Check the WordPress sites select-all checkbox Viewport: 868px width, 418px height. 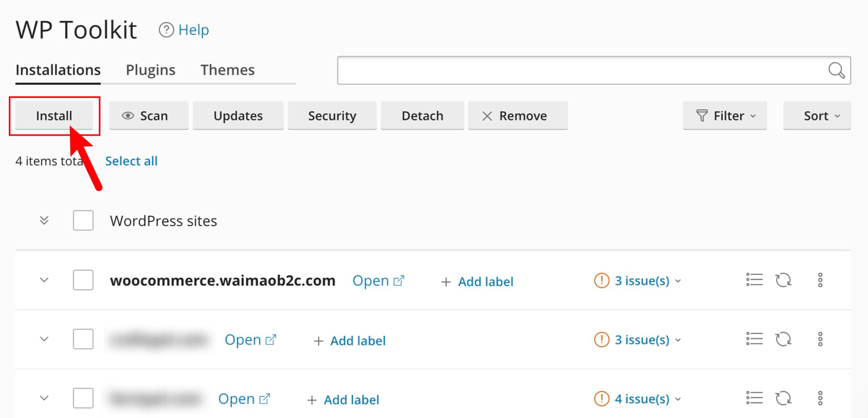point(83,221)
